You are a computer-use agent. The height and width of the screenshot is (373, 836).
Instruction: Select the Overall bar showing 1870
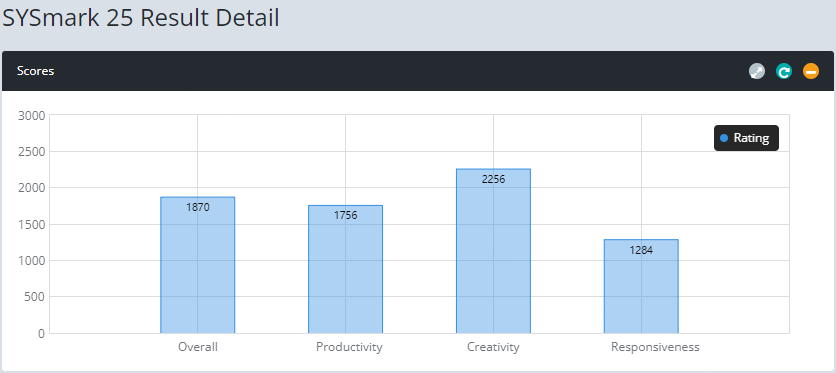pyautogui.click(x=198, y=265)
